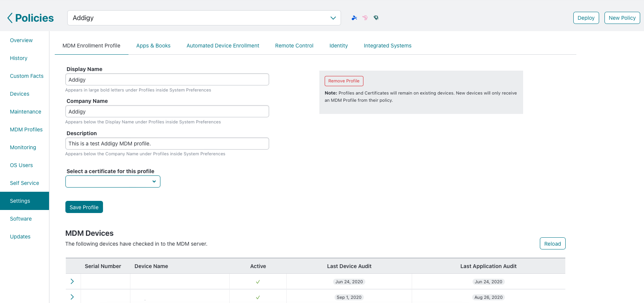Select the MDM Enrollment Profile tab
644x303 pixels.
tap(91, 46)
